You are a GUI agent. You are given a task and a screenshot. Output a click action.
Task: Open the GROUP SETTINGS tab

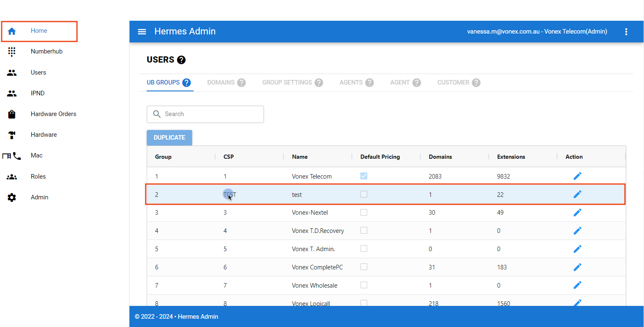pyautogui.click(x=287, y=82)
